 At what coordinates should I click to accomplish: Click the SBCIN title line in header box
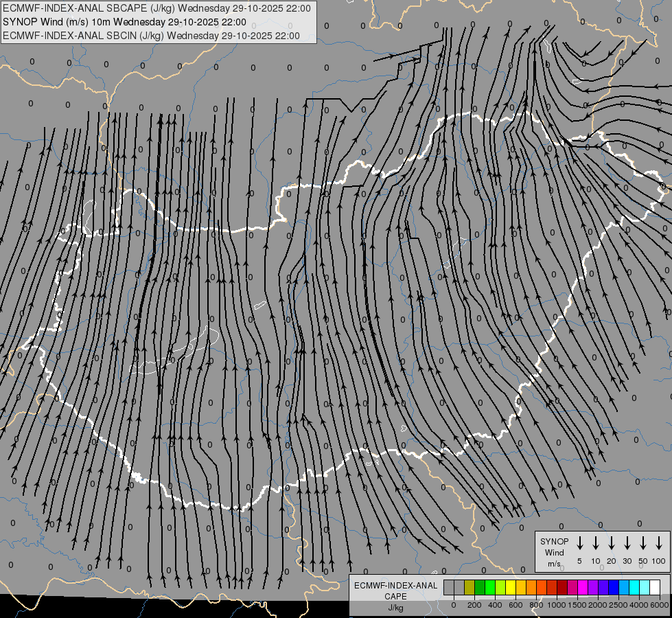coord(151,36)
